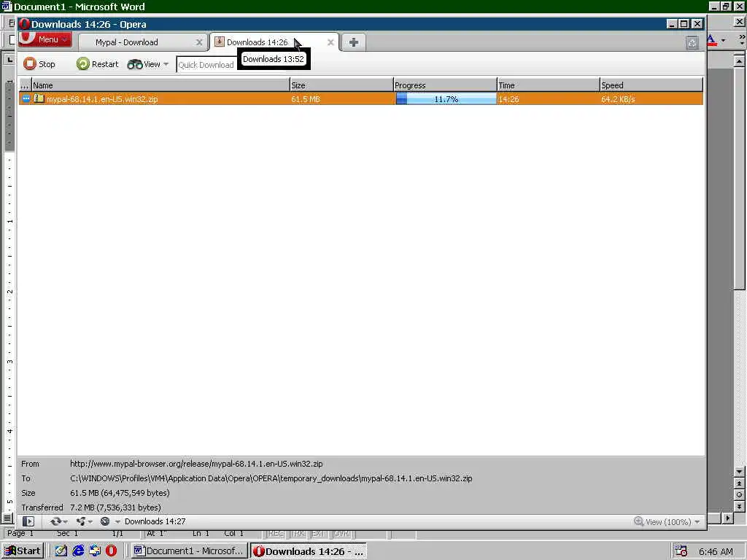Click the Word font color A icon

[712, 41]
